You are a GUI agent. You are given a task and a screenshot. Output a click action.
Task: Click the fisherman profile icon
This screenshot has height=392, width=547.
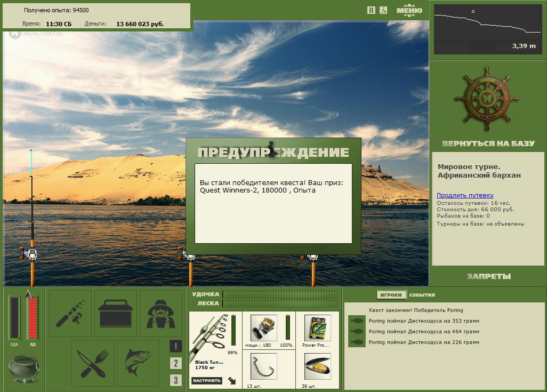(x=161, y=313)
